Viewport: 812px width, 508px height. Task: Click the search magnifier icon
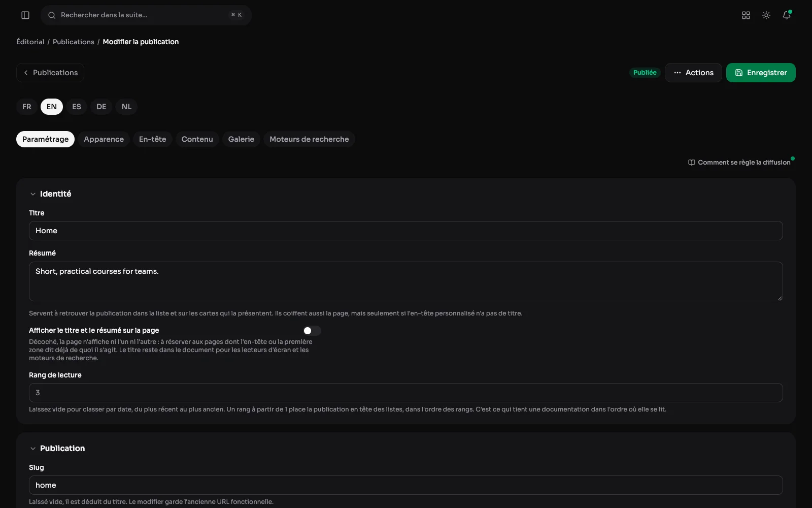[x=52, y=15]
